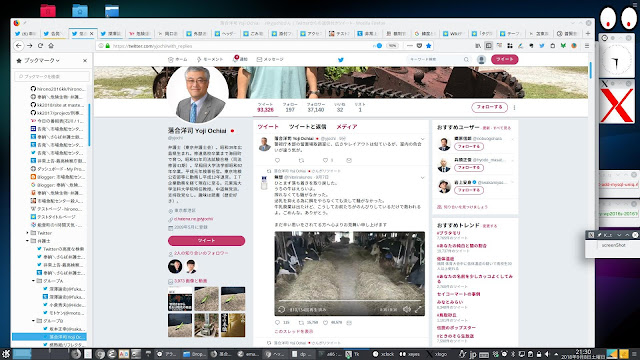Open the Moments nav item
This screenshot has height=360, width=640.
[x=210, y=60]
